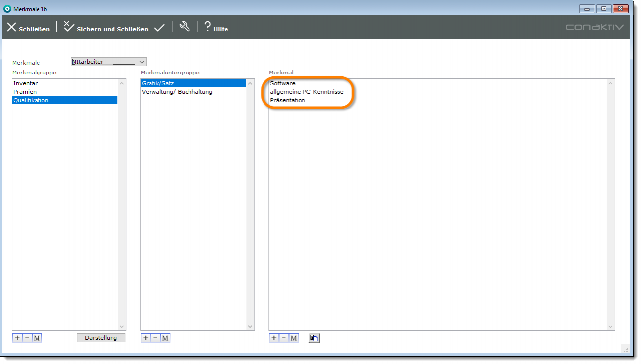This screenshot has width=641, height=364.
Task: Add a new Merkmal with plus button
Action: click(274, 338)
